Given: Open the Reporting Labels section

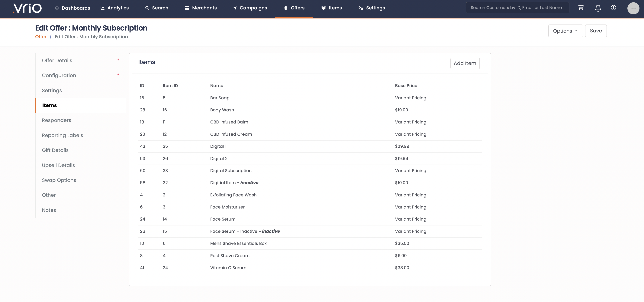Looking at the screenshot, I should [x=81, y=135].
